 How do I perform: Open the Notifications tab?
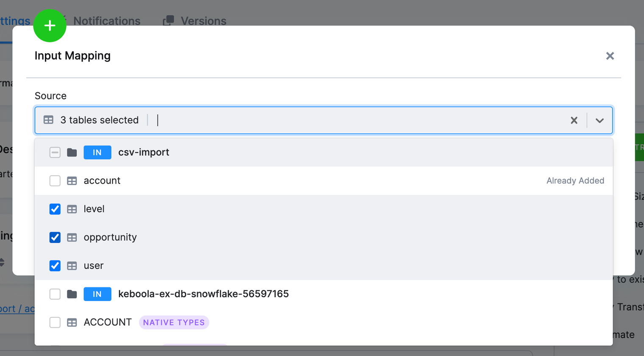pyautogui.click(x=107, y=21)
